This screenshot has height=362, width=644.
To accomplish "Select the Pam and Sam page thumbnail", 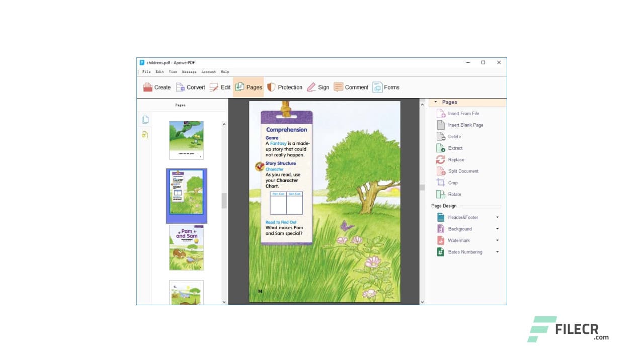I will pos(186,247).
